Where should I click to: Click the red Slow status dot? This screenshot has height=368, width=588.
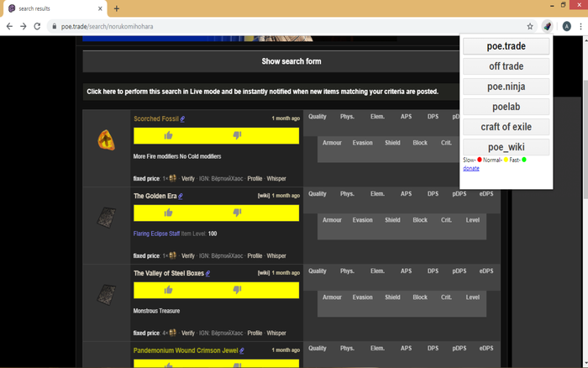click(x=480, y=160)
